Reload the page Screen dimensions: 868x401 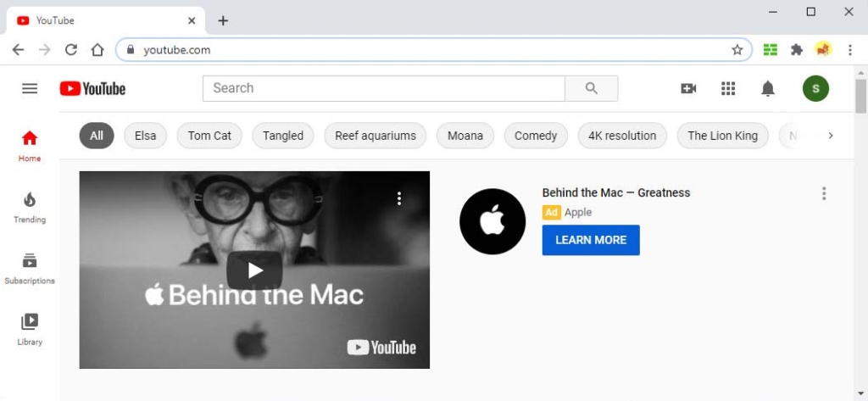coord(71,50)
